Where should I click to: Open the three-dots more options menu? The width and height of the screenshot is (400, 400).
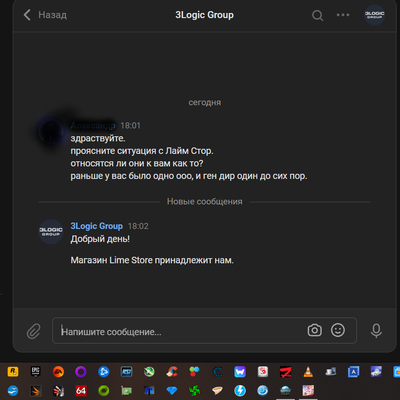(x=343, y=15)
